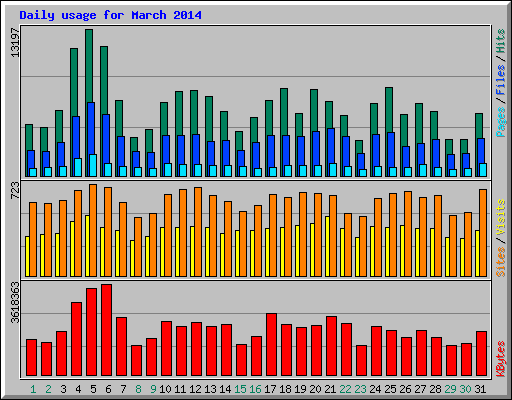The height and width of the screenshot is (400, 512).
Task: Click the yellow visits bar for day 21
Action: [327, 246]
